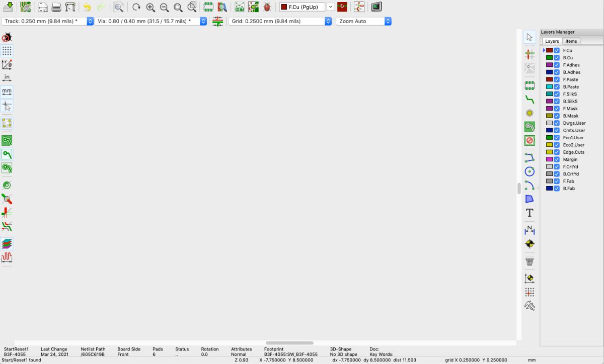
Task: Select the Cmts.User layer name
Action: 574,130
